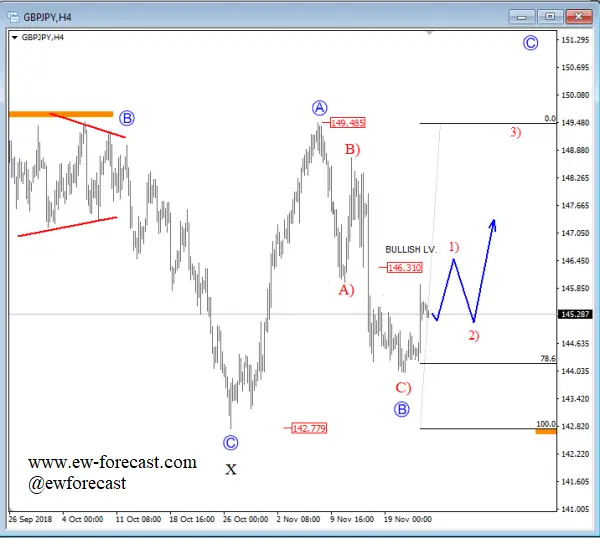The image size is (600, 538).
Task: Close the GBPJPY,H4 chart window
Action: pos(579,16)
